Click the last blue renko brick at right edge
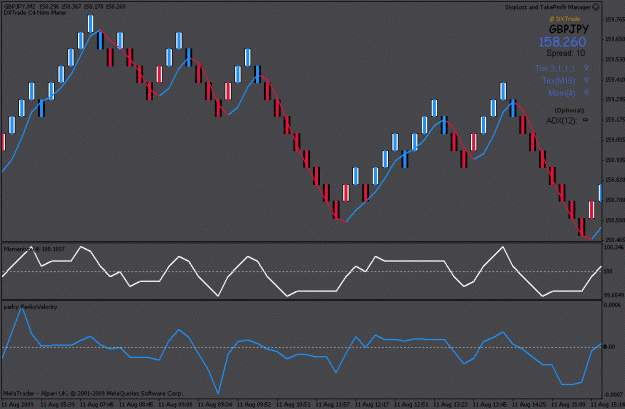 (600, 193)
